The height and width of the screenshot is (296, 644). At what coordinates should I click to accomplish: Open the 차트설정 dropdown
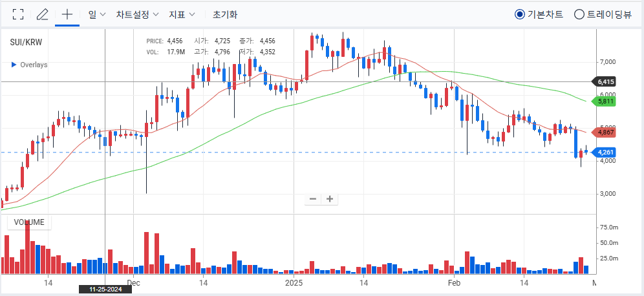(138, 14)
